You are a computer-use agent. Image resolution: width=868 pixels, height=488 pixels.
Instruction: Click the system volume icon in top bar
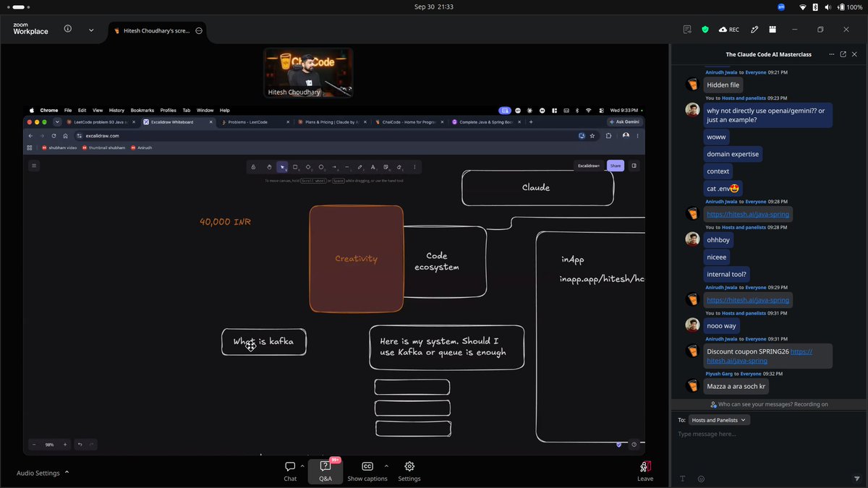pyautogui.click(x=827, y=7)
